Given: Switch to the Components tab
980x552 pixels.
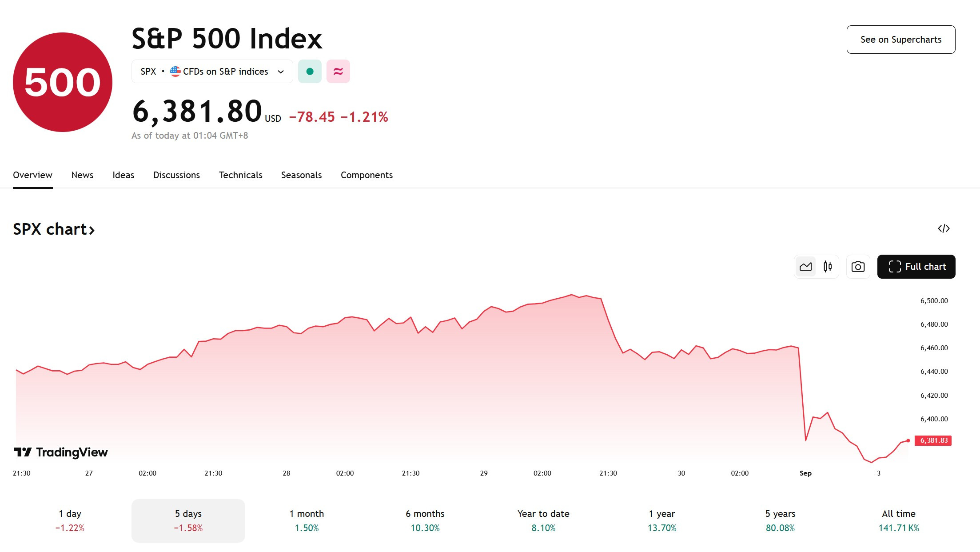Looking at the screenshot, I should pyautogui.click(x=367, y=175).
